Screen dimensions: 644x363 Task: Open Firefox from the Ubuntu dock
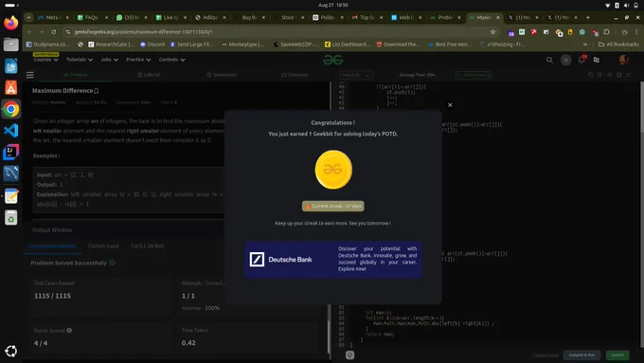[11, 22]
